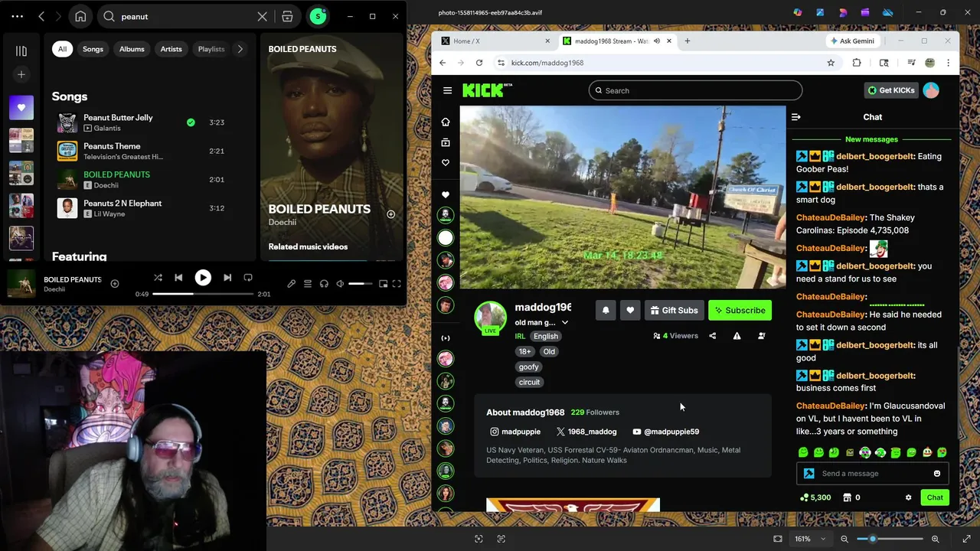Viewport: 980px width, 551px height.
Task: Select the Playlists filter chip
Action: (x=211, y=49)
